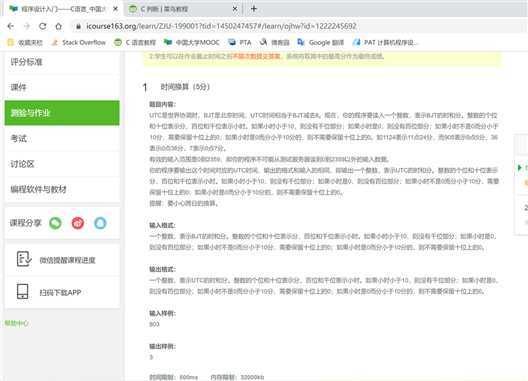Focus the icourse163.org address bar

point(221,26)
